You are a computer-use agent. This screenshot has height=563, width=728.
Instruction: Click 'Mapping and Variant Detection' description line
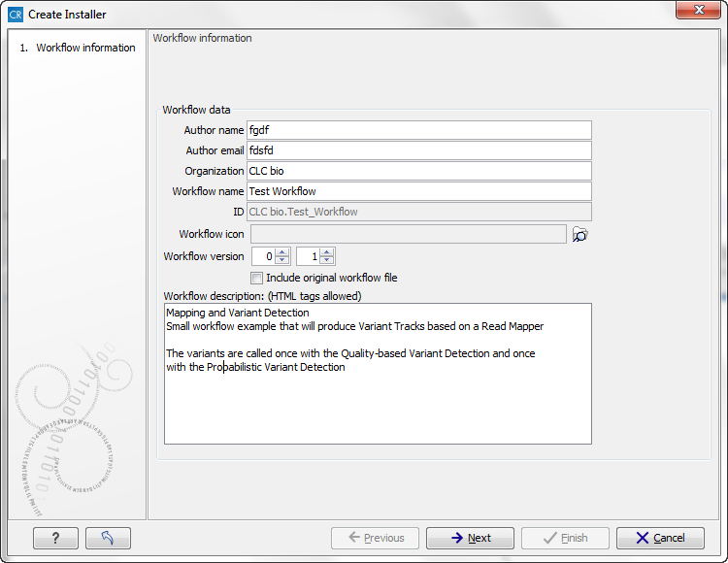(238, 313)
